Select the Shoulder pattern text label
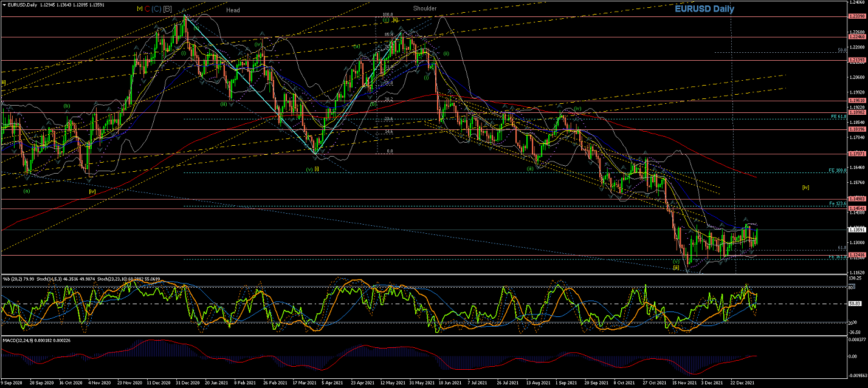868x388 pixels. coord(424,9)
